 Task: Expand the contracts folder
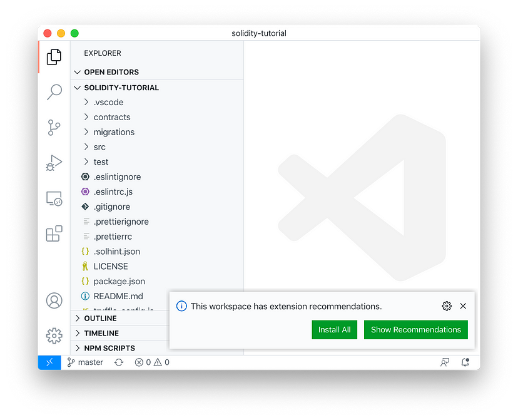157,117
